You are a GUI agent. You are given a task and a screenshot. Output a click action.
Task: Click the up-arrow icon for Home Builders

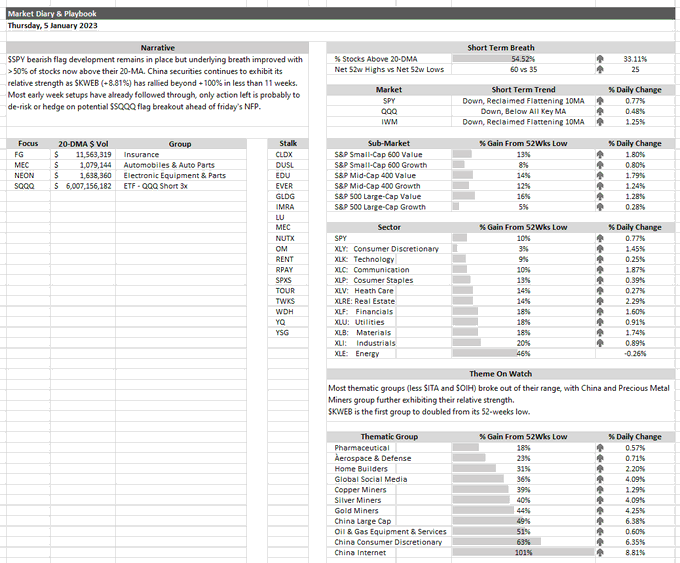(x=600, y=468)
